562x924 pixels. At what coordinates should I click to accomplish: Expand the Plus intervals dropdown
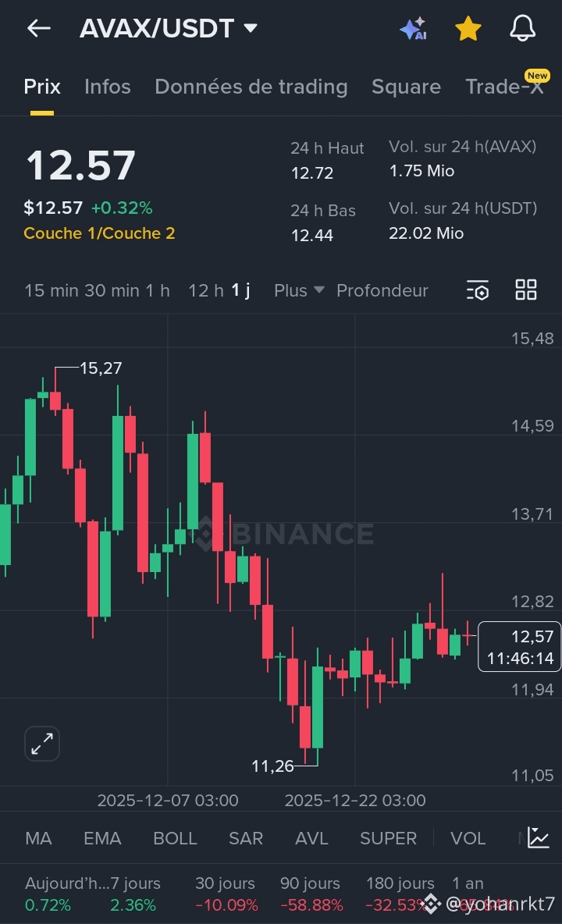(299, 290)
